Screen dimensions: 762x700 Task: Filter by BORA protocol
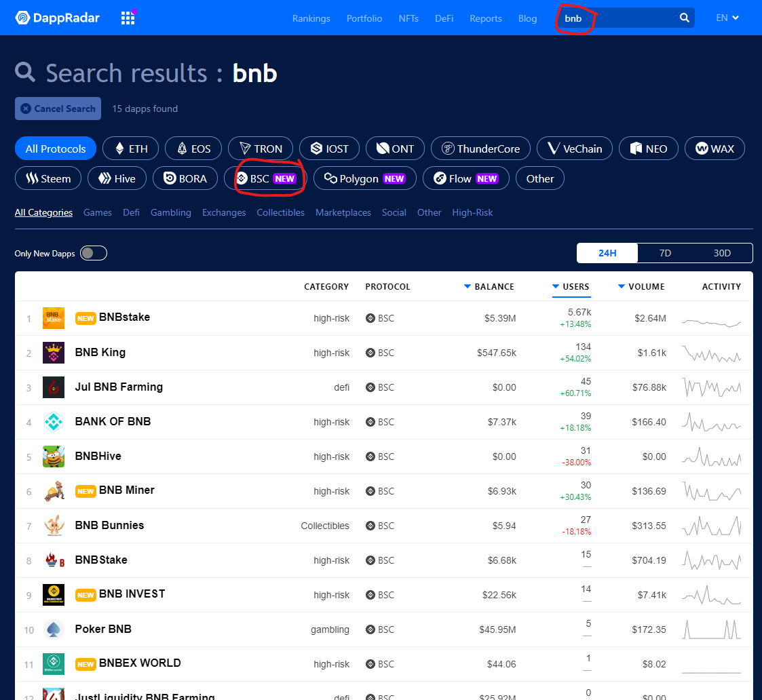tap(185, 178)
